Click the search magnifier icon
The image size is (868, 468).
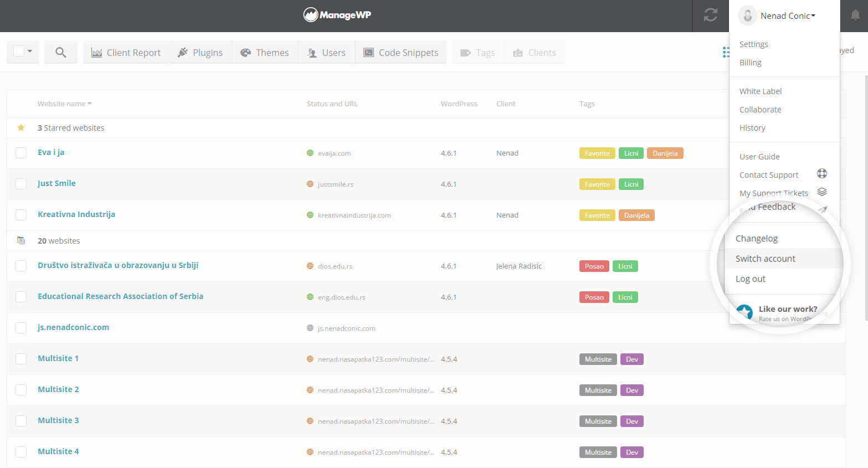61,52
